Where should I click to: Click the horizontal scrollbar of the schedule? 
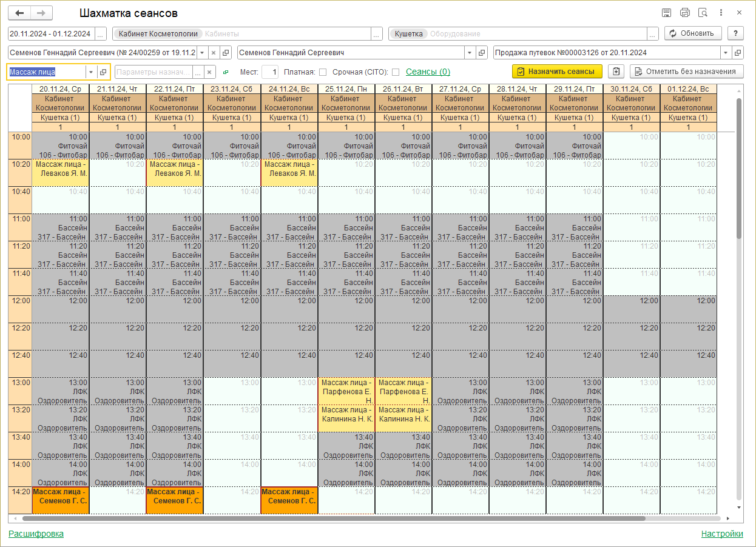point(334,519)
